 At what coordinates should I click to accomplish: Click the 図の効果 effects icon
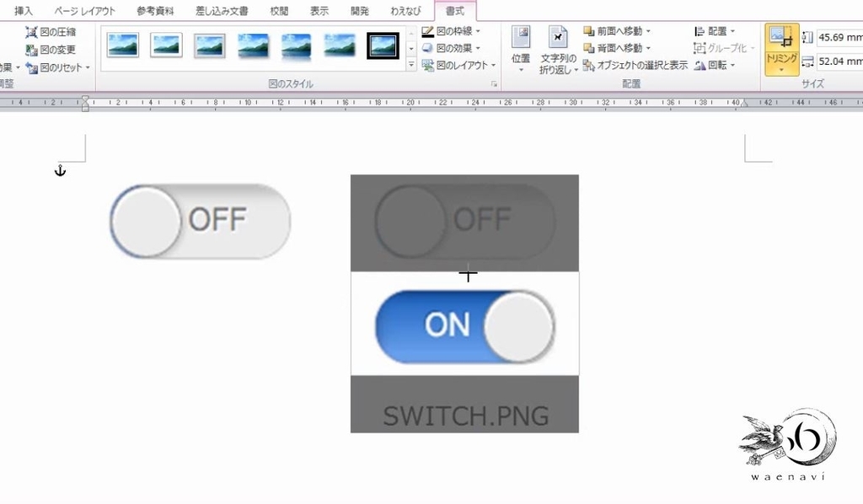427,48
